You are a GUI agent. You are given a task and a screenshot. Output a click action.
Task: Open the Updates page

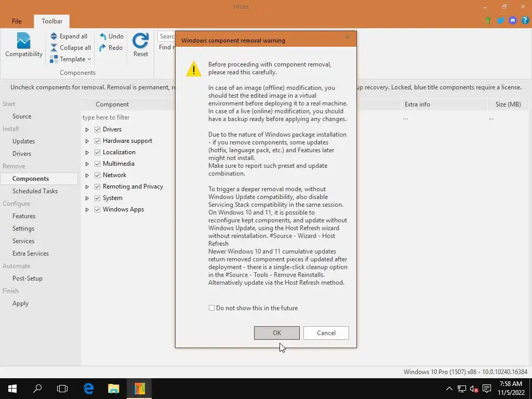(23, 141)
